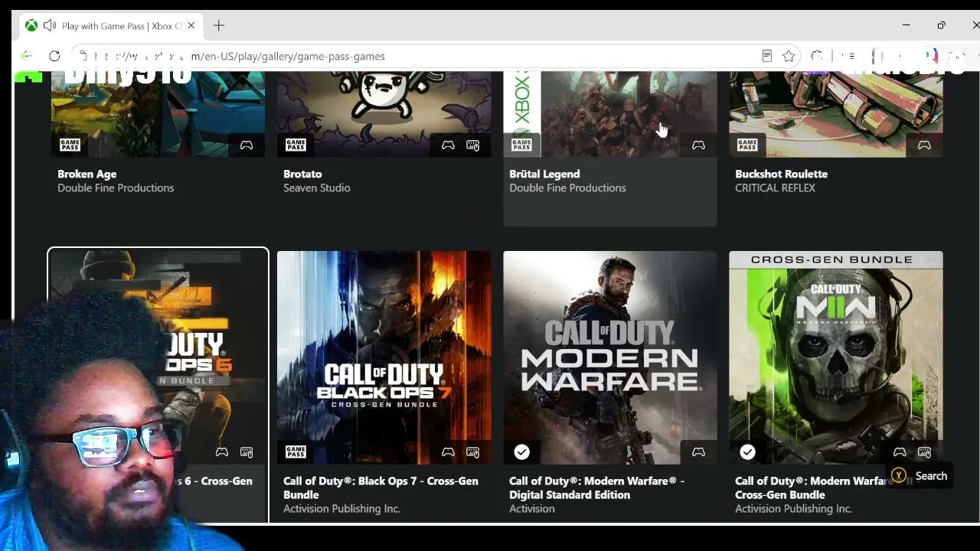Click the controller icon on Broken Age
This screenshot has width=980, height=551.
tap(247, 145)
